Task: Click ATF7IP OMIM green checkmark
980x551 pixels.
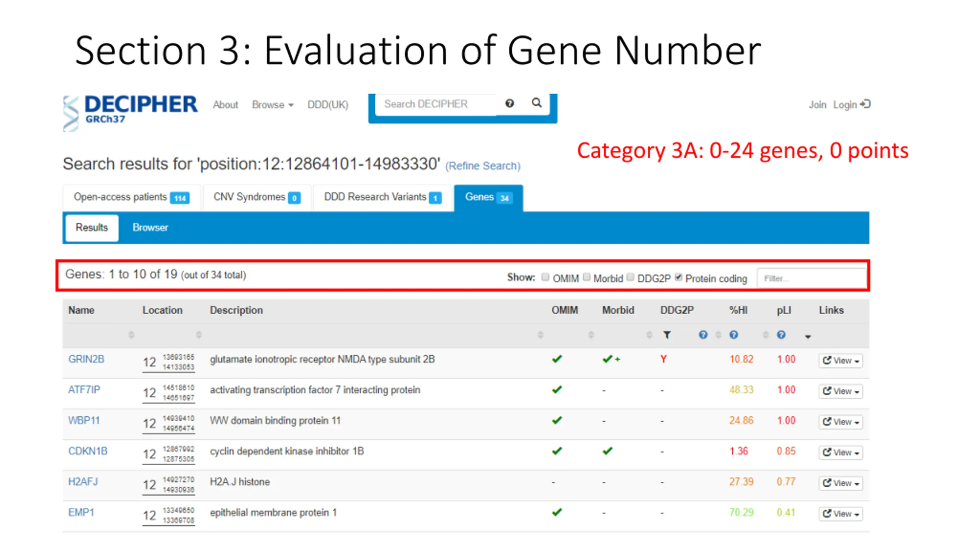Action: point(557,390)
